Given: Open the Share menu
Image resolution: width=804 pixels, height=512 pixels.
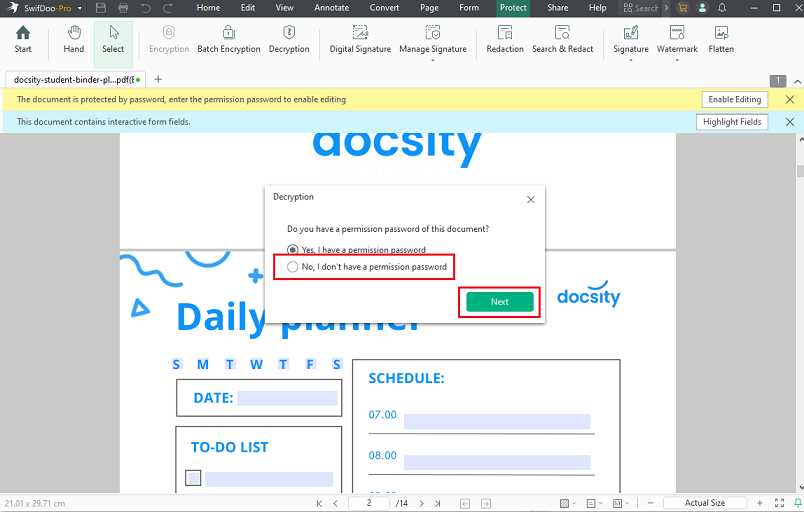Looking at the screenshot, I should pyautogui.click(x=557, y=8).
